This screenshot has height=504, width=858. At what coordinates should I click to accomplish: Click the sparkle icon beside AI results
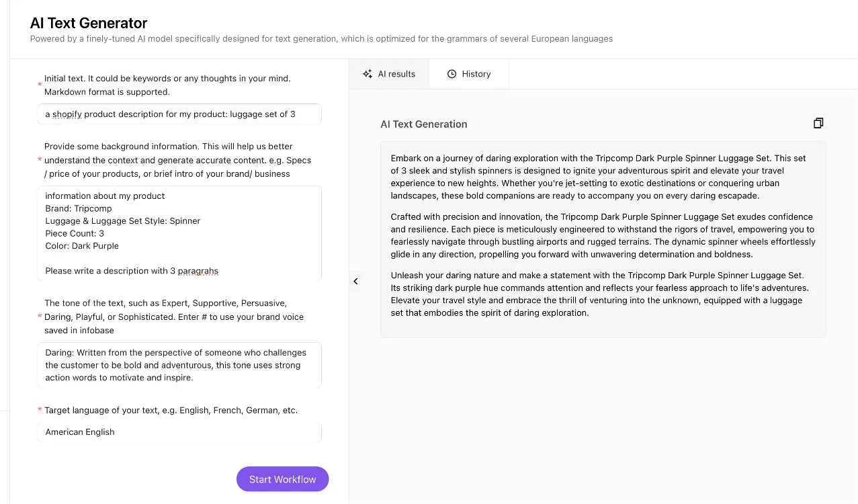click(368, 74)
